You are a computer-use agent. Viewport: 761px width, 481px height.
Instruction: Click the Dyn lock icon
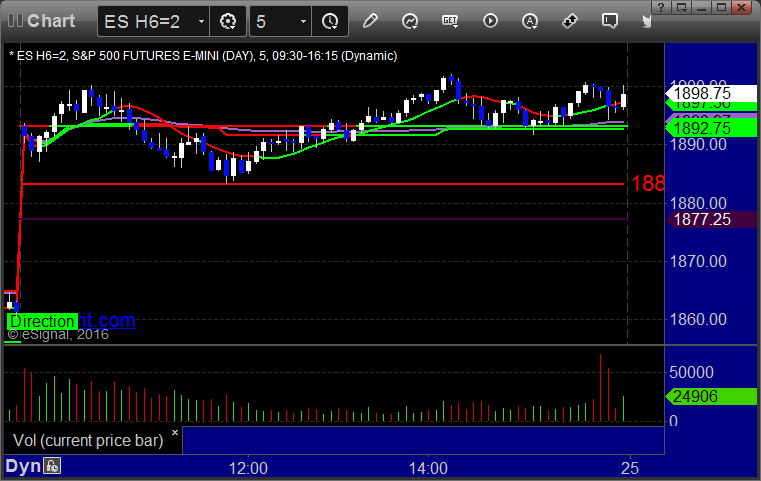[x=52, y=466]
